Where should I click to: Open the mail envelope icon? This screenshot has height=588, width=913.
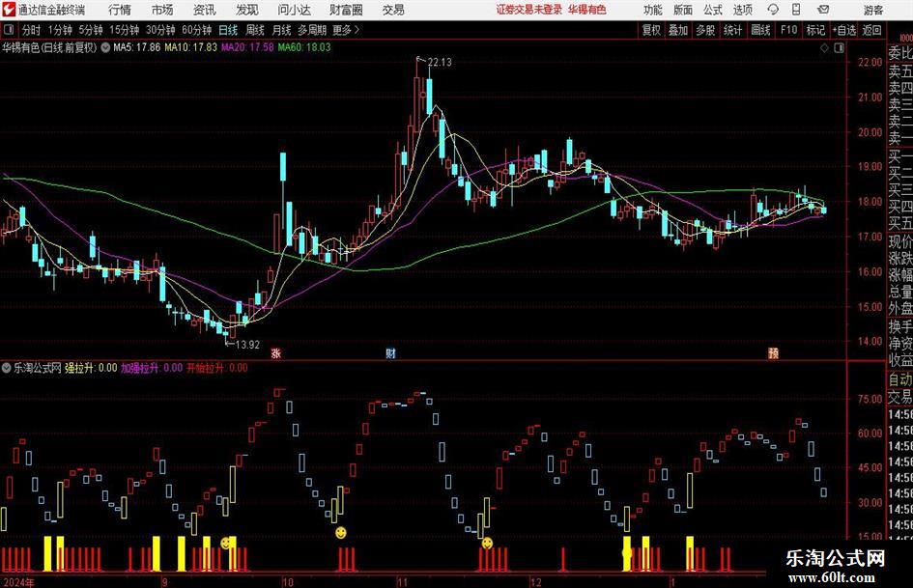[x=823, y=10]
